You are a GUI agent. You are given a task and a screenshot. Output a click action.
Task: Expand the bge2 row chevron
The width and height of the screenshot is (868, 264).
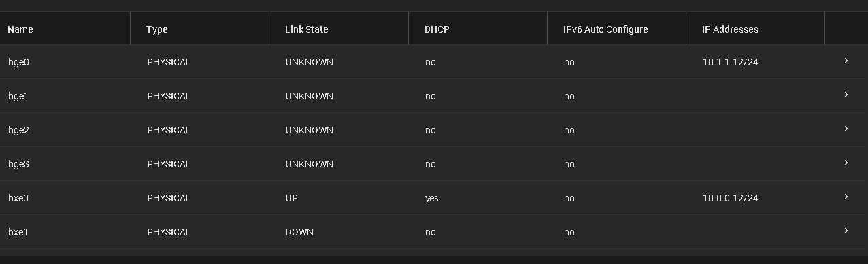pos(846,129)
